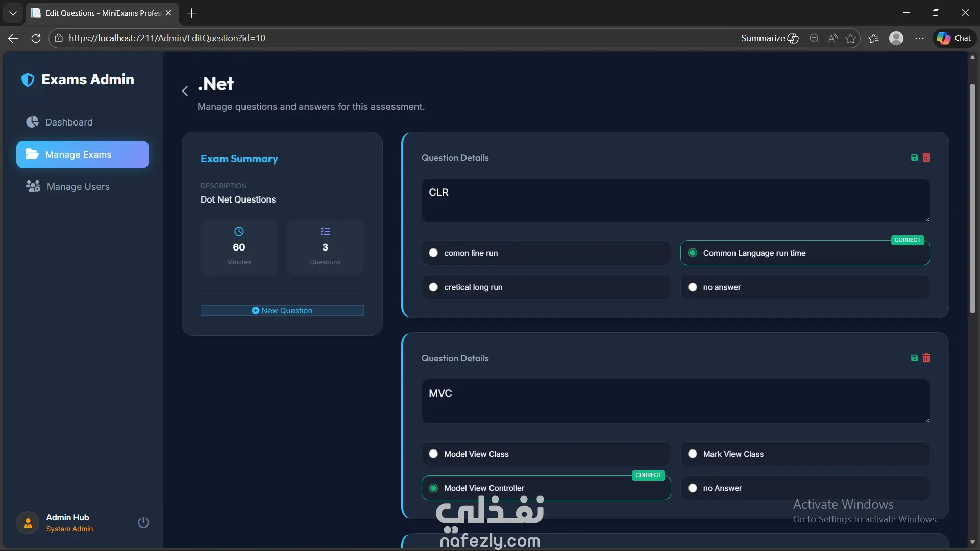Select the 'comon line run' radio option
Screen dimensions: 980x551
pyautogui.click(x=433, y=253)
